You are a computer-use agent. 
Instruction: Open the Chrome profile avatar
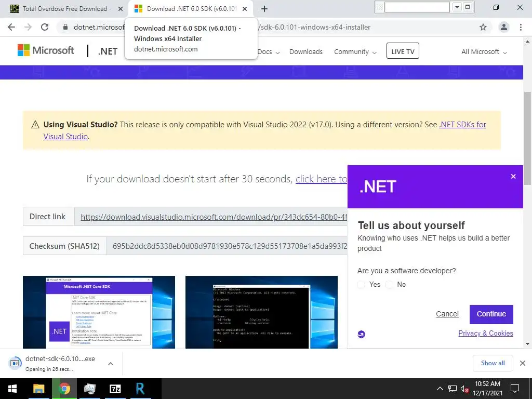click(504, 27)
